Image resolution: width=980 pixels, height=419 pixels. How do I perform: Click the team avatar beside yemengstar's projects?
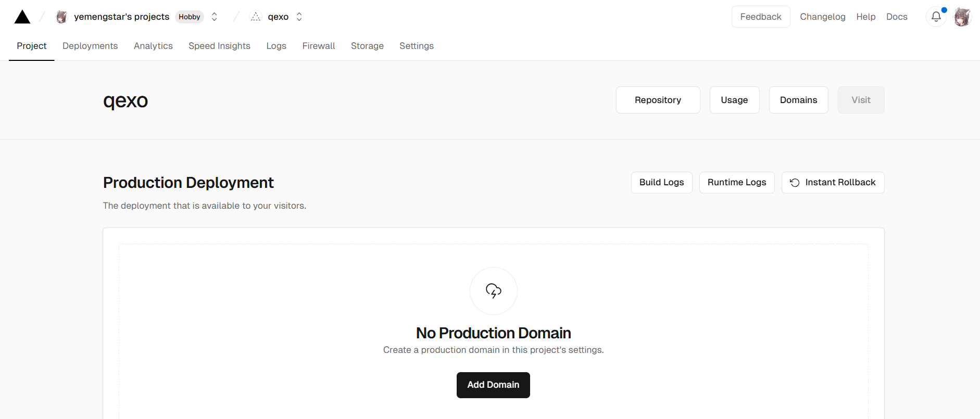(61, 17)
